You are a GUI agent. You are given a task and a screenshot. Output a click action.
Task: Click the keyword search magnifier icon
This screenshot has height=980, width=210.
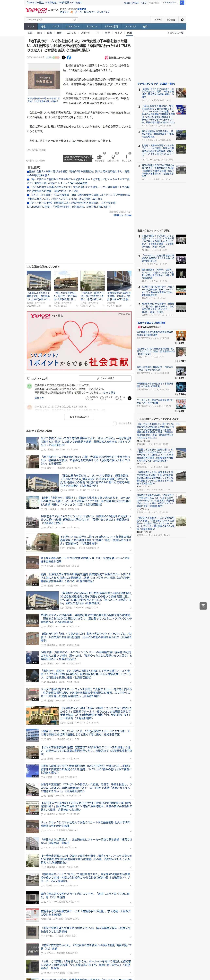(75, 20)
